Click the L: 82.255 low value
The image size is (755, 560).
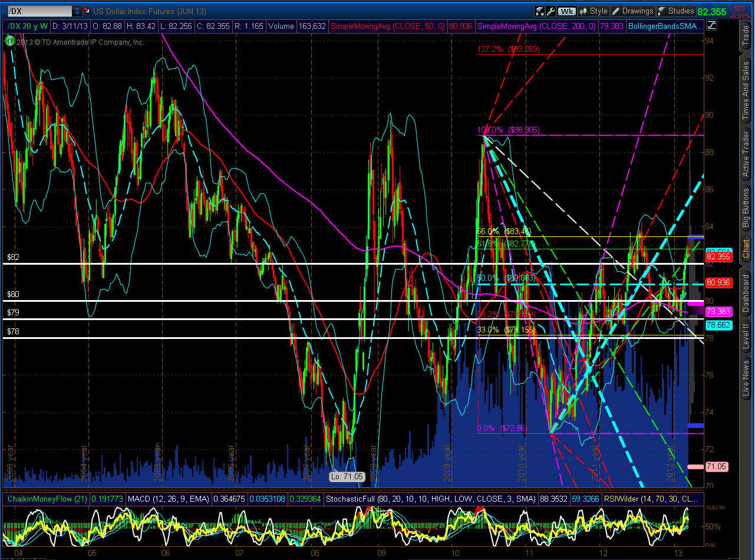click(x=176, y=27)
